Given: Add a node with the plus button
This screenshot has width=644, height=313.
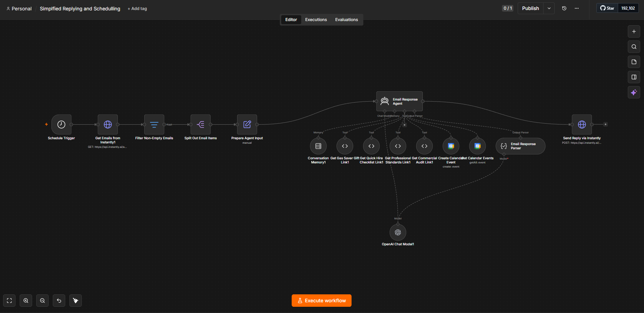Looking at the screenshot, I should click(x=634, y=31).
